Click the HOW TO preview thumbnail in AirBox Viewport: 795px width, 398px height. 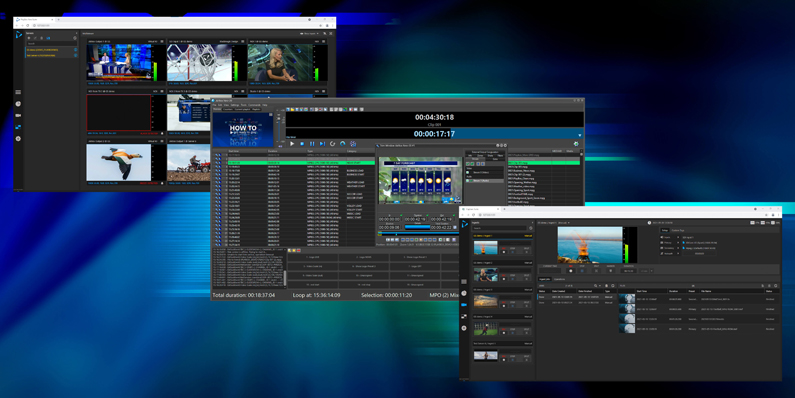coord(243,129)
